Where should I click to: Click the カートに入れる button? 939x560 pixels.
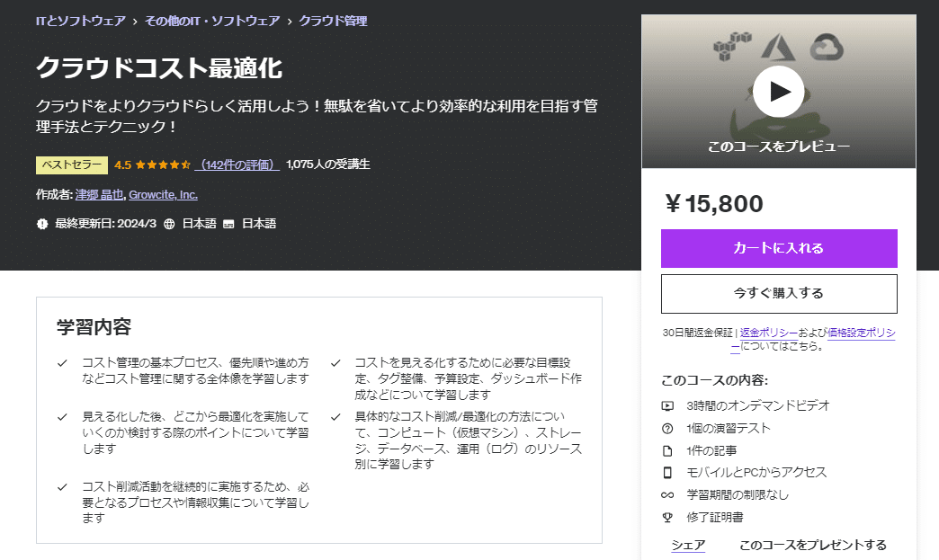pyautogui.click(x=779, y=248)
